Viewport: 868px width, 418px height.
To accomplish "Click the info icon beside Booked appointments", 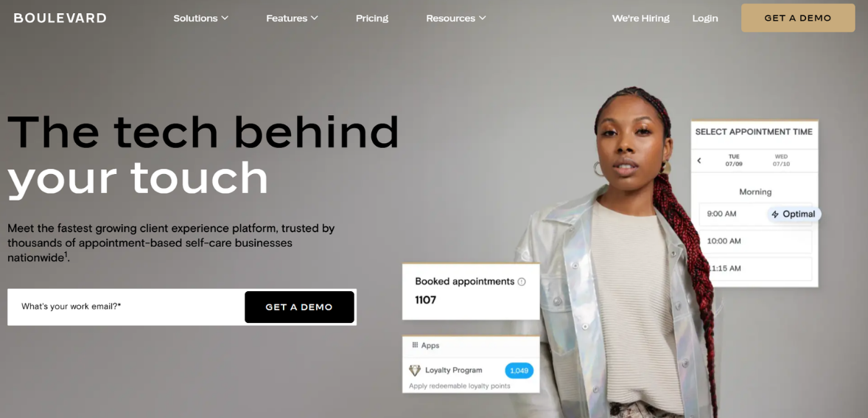I will [x=521, y=282].
